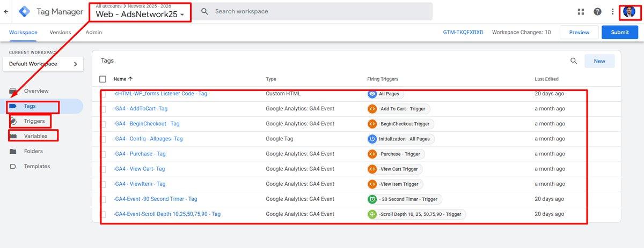
Task: Click the back arrow icon
Action: [x=6, y=12]
